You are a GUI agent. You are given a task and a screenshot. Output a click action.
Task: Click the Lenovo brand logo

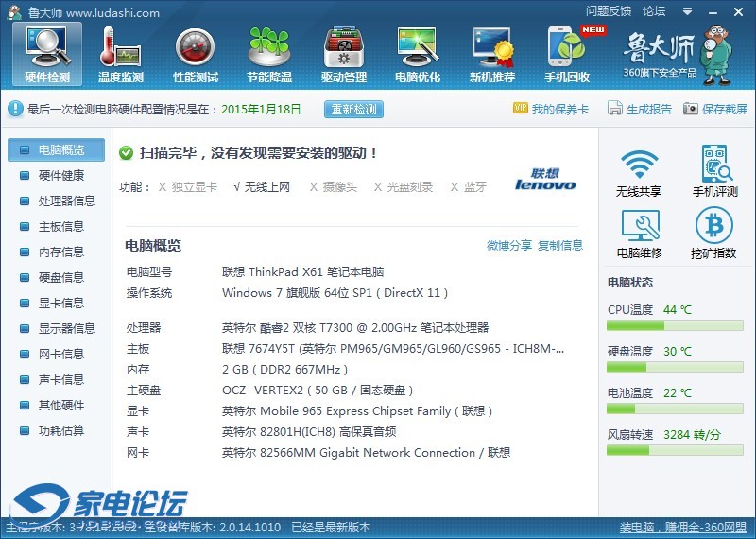click(545, 179)
